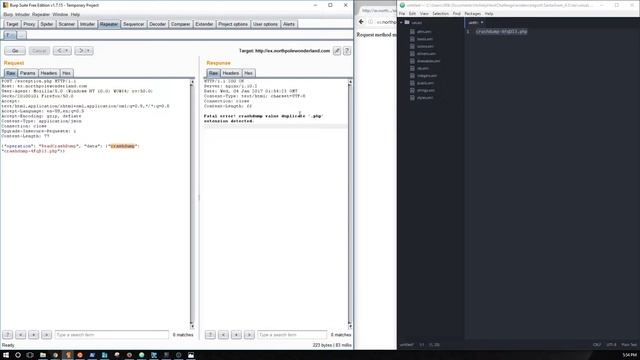
Task: Select the Repeater tab
Action: pyautogui.click(x=109, y=24)
